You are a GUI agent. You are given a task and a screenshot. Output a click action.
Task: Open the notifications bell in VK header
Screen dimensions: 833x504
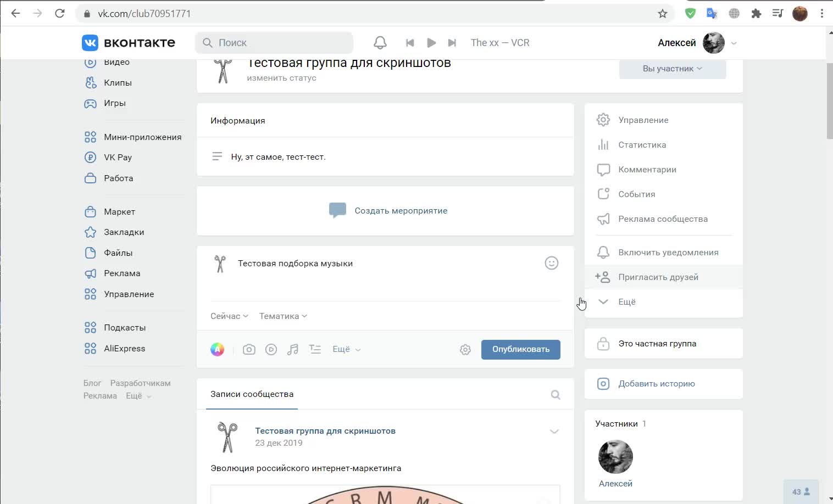380,43
